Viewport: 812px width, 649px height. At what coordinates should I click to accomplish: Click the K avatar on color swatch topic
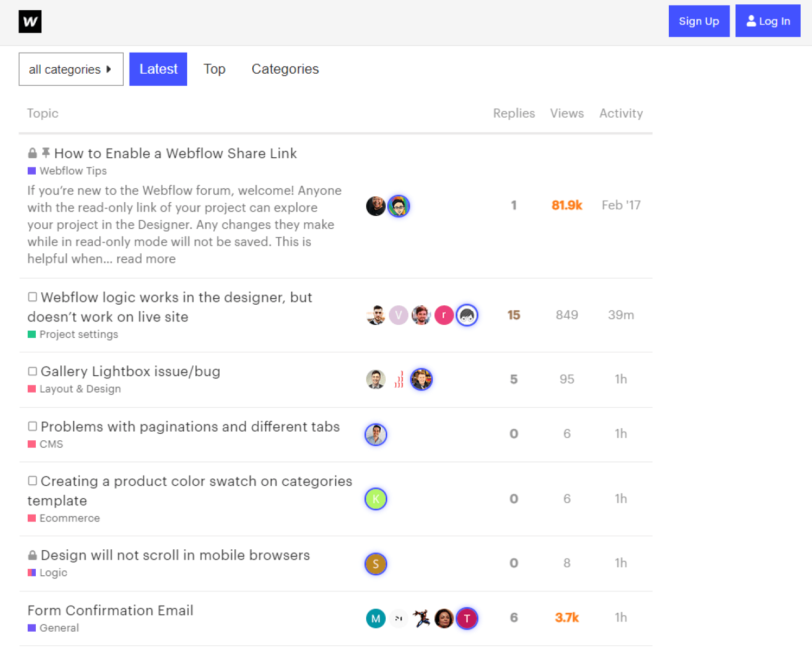click(x=376, y=499)
